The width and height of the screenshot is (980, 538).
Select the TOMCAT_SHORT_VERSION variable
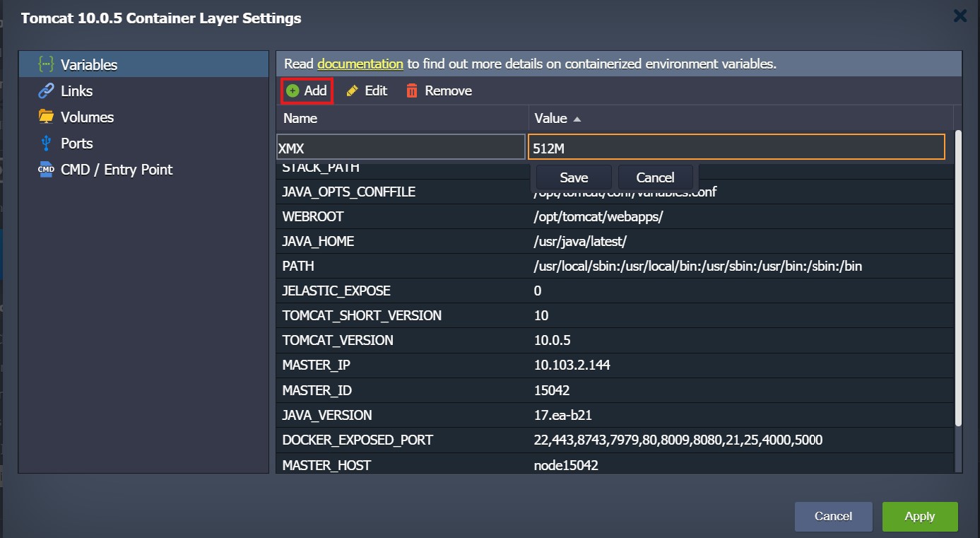(x=615, y=316)
